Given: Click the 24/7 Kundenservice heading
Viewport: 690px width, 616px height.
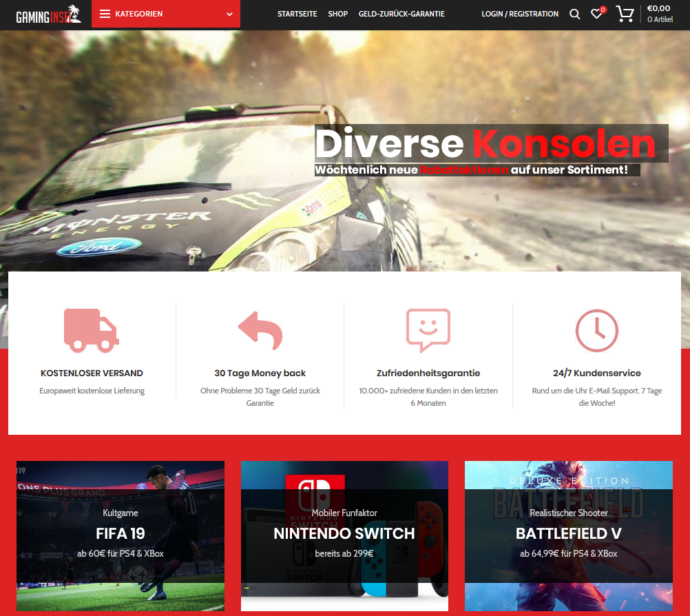Looking at the screenshot, I should tap(597, 373).
